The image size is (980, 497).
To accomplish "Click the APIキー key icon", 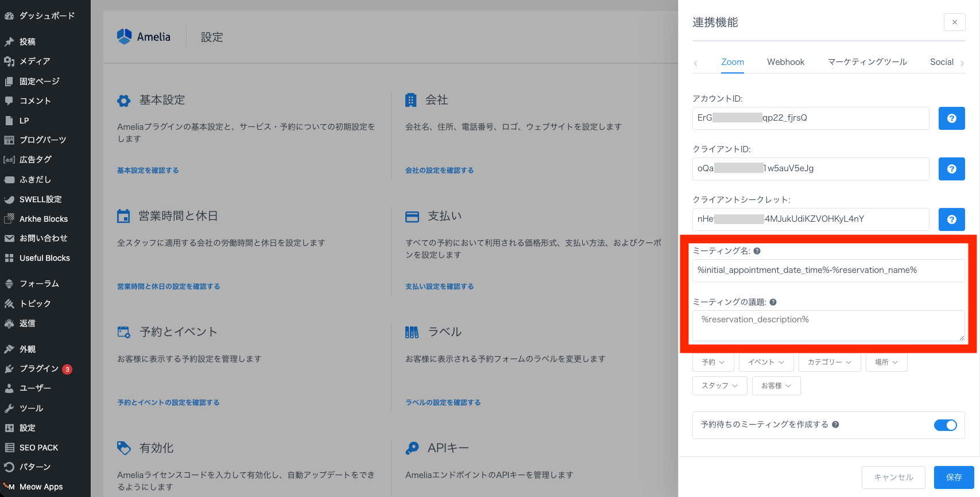I will click(412, 448).
